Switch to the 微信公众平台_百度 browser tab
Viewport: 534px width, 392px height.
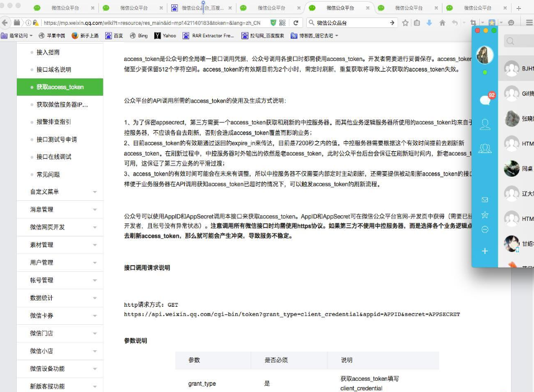tap(202, 8)
